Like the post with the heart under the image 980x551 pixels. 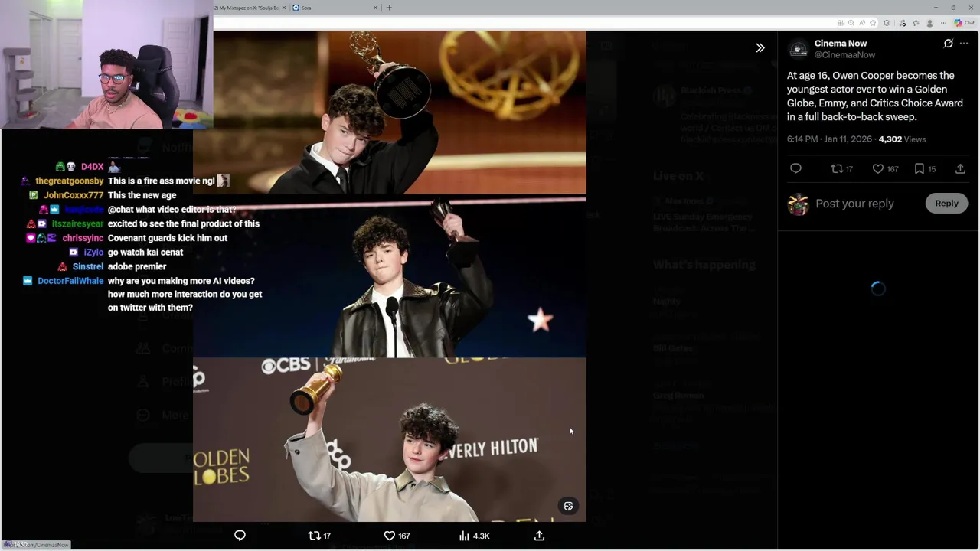[397, 536]
